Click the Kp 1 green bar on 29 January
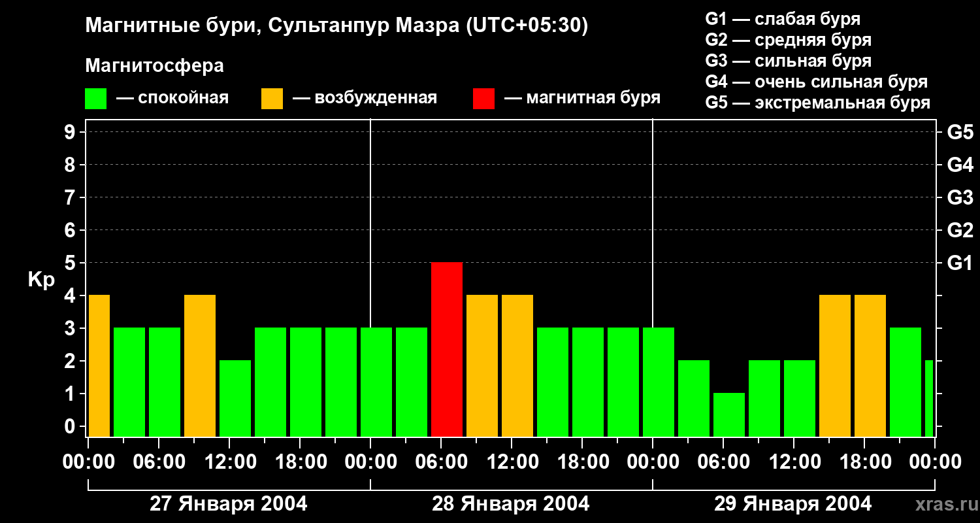 (729, 415)
